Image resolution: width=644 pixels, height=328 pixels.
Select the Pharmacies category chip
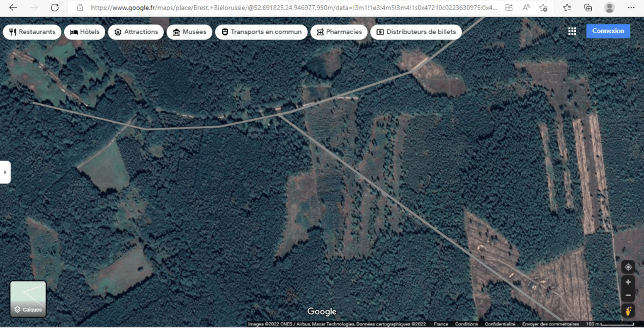[339, 32]
